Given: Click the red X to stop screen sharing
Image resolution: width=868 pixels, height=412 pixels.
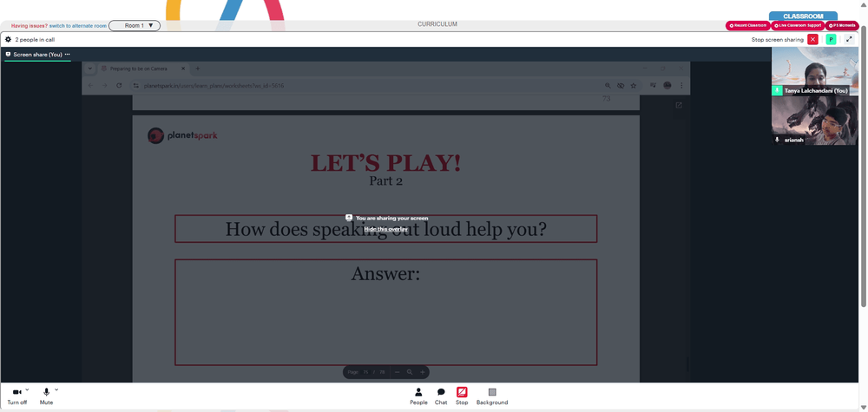Looking at the screenshot, I should pos(812,39).
